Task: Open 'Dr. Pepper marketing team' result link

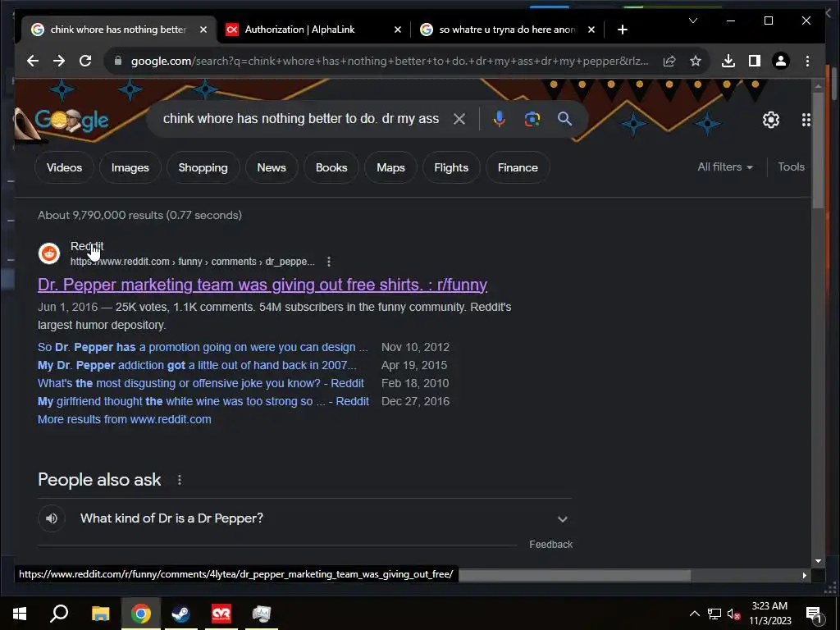Action: coord(262,285)
